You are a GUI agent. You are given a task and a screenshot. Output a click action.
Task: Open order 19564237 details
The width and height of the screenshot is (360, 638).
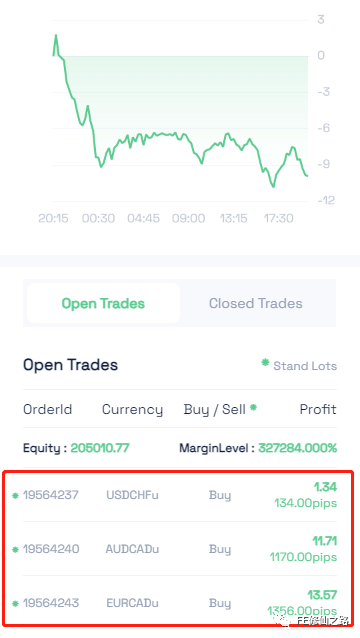[51, 495]
